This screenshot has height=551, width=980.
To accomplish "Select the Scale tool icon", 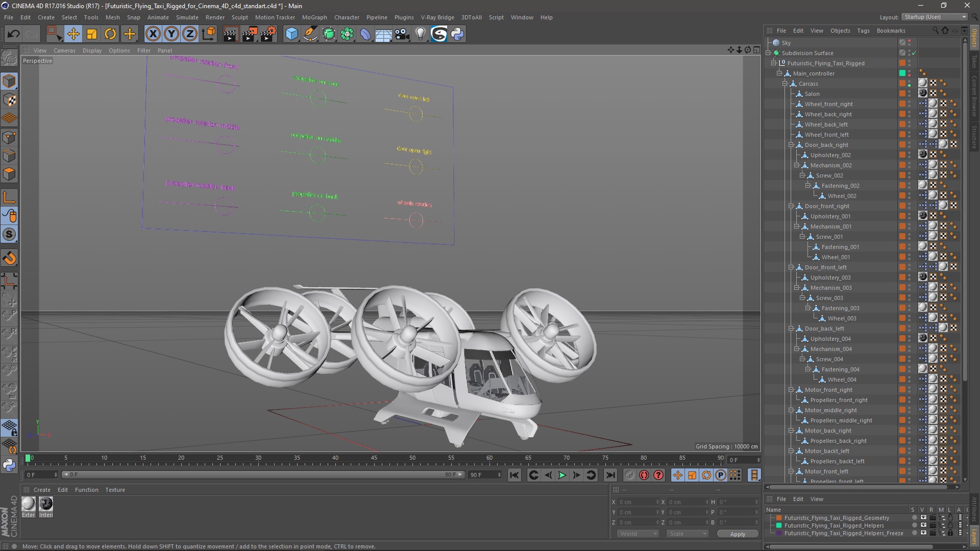I will point(92,34).
